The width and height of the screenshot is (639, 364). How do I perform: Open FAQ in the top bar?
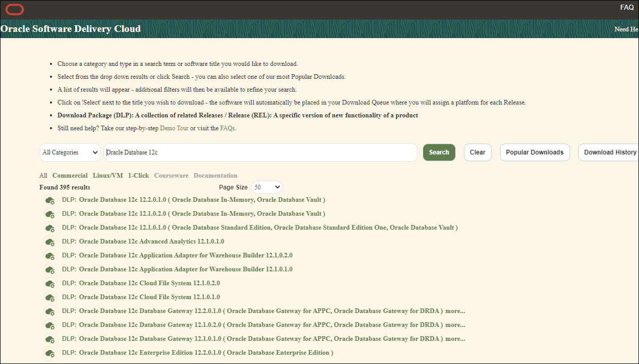tap(627, 8)
